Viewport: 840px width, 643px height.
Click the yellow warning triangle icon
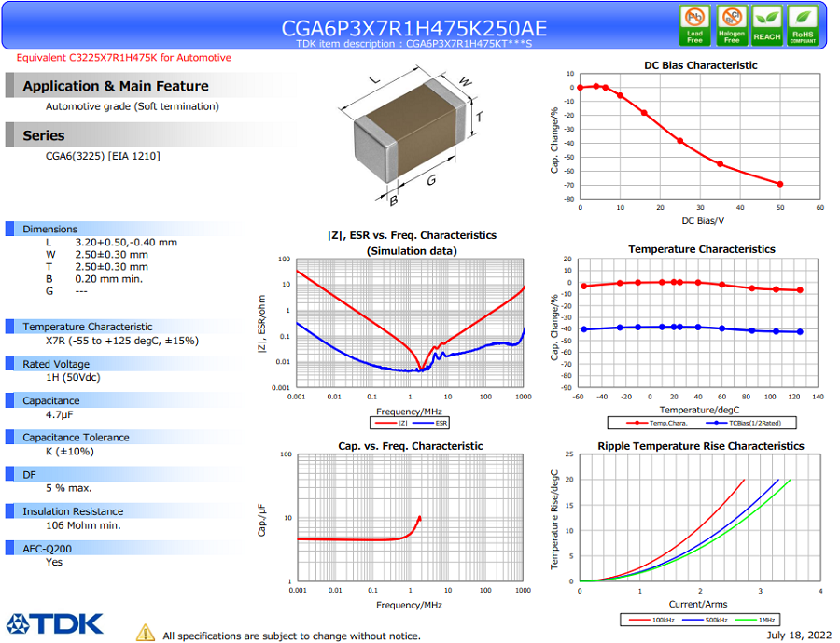point(146,633)
